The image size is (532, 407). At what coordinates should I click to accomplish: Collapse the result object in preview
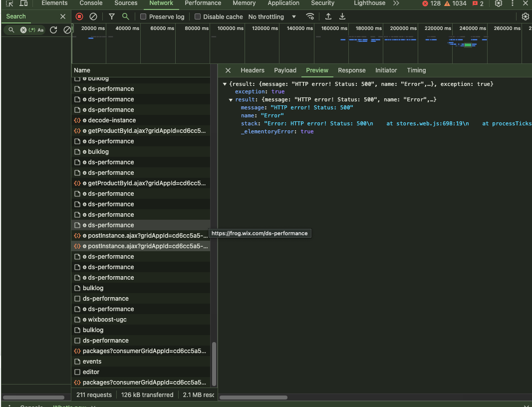pyautogui.click(x=231, y=100)
